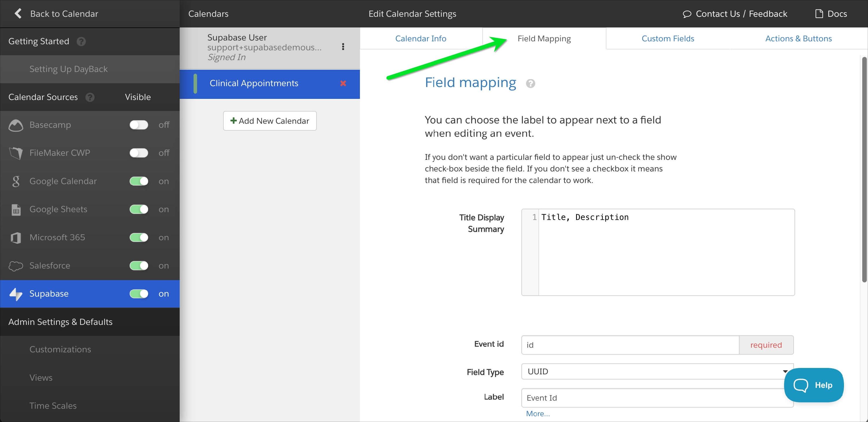
Task: Click the Calendar Sources header text
Action: [43, 97]
